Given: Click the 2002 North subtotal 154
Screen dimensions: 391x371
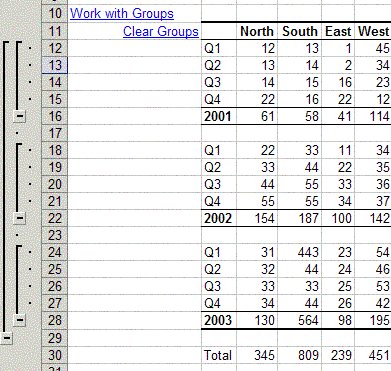Looking at the screenshot, I should point(257,218).
